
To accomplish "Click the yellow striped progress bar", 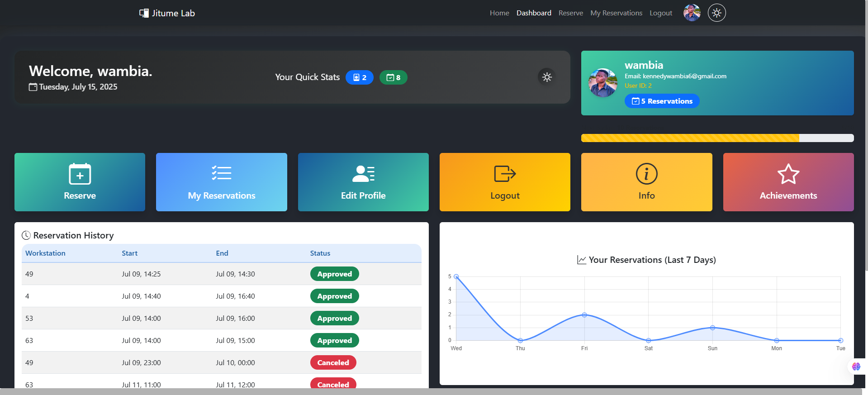I will pyautogui.click(x=690, y=138).
